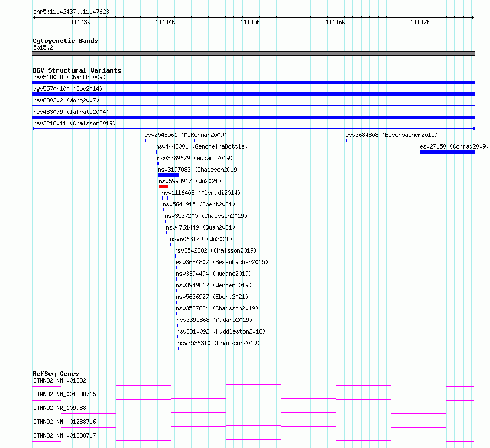Click nsv3536310 (Chaisson2019) label
This screenshot has height=448, width=490.
pos(219,343)
